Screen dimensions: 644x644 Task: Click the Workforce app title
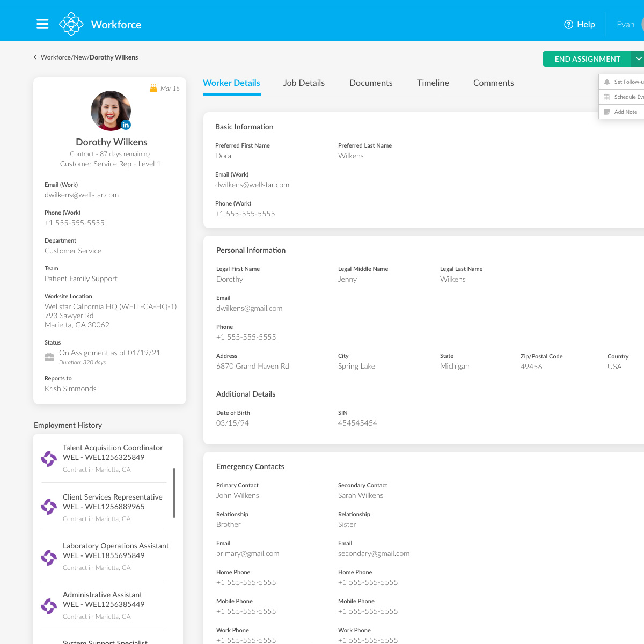click(116, 25)
